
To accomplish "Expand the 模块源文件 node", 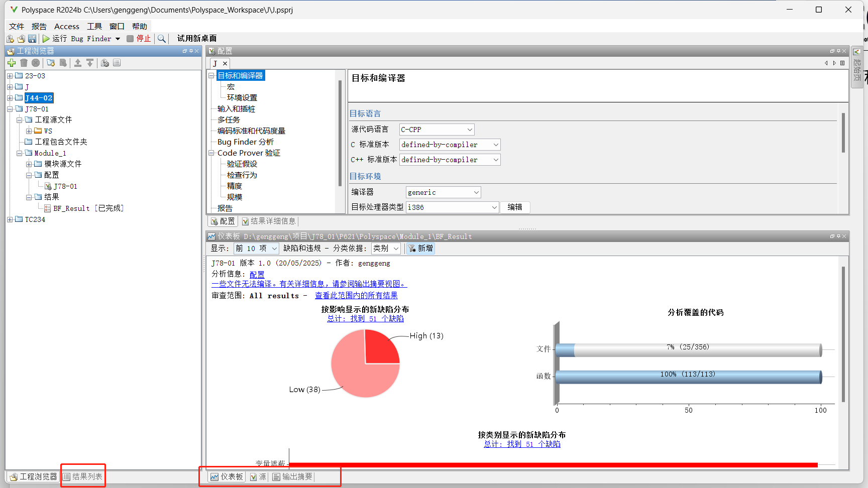I will 29,164.
